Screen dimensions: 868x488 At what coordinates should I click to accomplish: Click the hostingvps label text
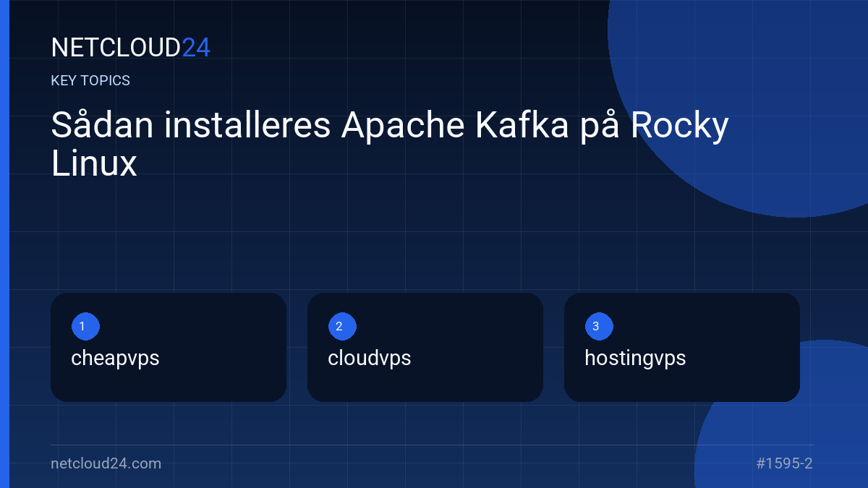(635, 359)
